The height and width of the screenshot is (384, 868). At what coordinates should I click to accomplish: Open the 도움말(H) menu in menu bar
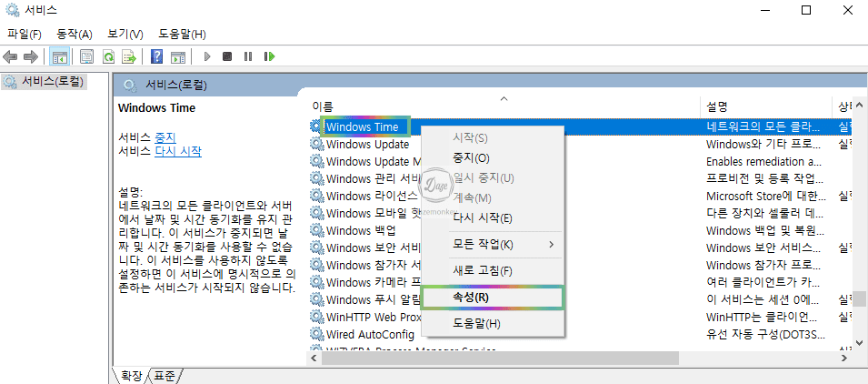pos(182,35)
